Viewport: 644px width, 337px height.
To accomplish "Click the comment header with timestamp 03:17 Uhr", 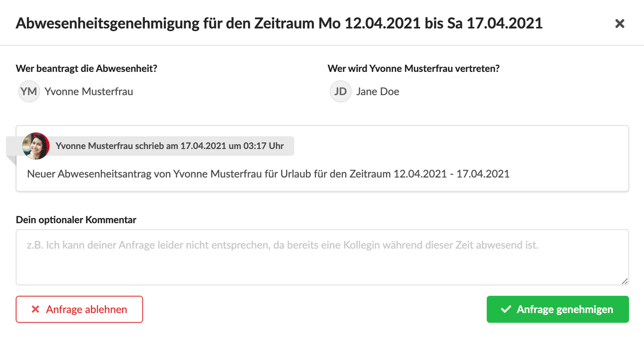I will [170, 145].
